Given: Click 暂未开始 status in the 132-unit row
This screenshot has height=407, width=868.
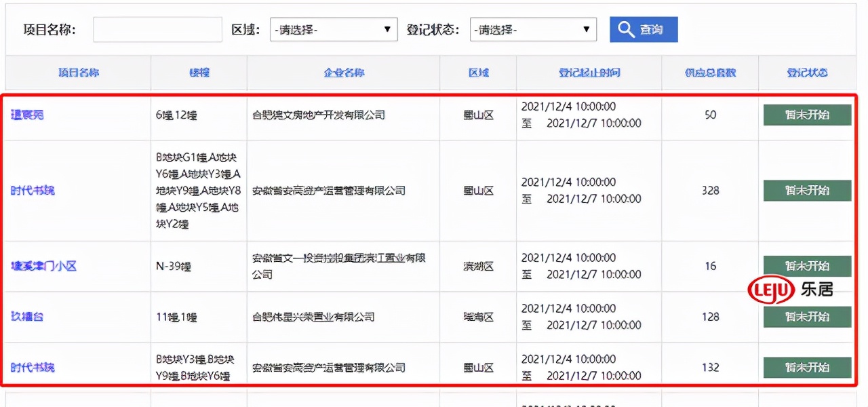Looking at the screenshot, I should coord(807,367).
